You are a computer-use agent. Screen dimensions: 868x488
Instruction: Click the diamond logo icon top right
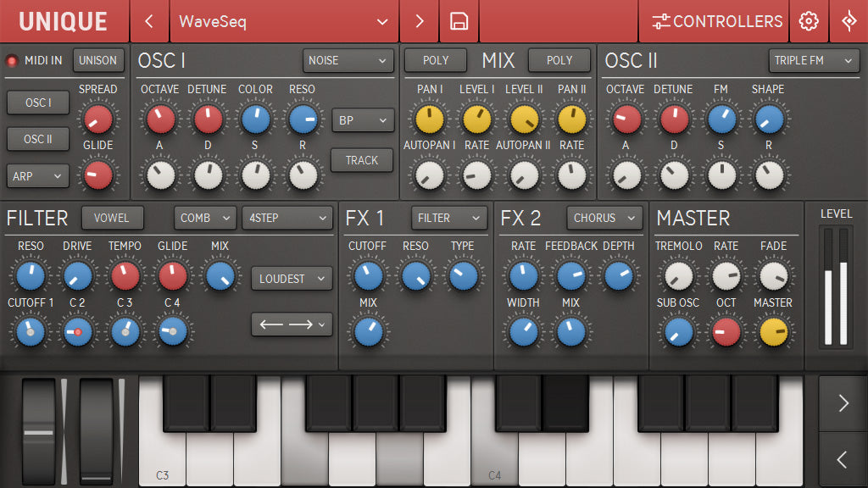coord(850,21)
